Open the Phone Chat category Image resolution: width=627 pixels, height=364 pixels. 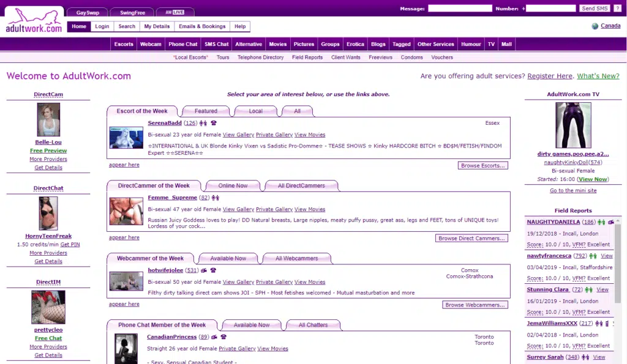pyautogui.click(x=182, y=44)
